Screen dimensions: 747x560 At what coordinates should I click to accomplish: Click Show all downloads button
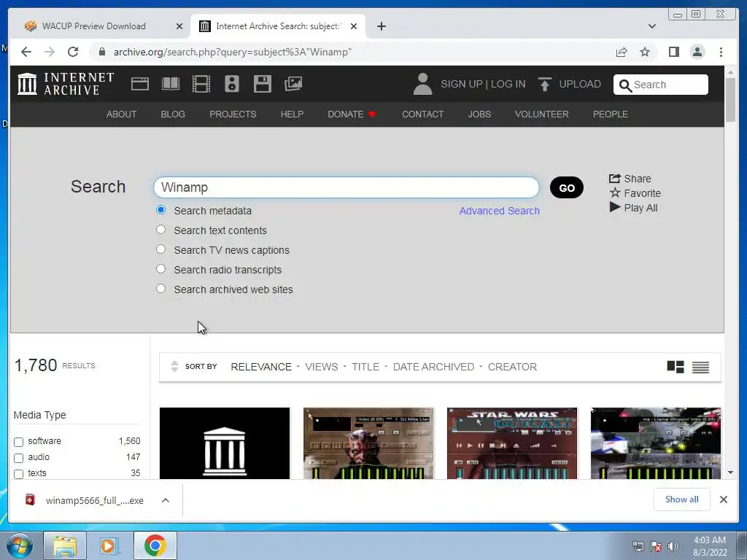682,499
